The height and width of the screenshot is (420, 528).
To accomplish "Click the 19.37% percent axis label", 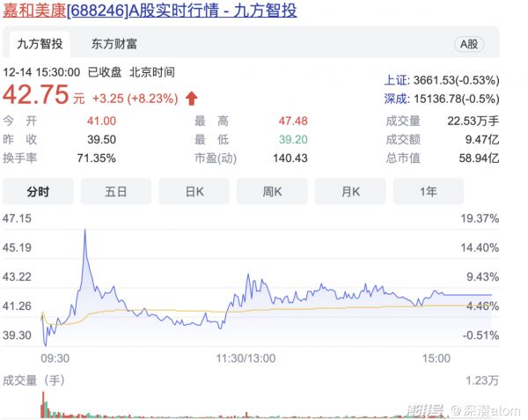I will click(x=480, y=218).
